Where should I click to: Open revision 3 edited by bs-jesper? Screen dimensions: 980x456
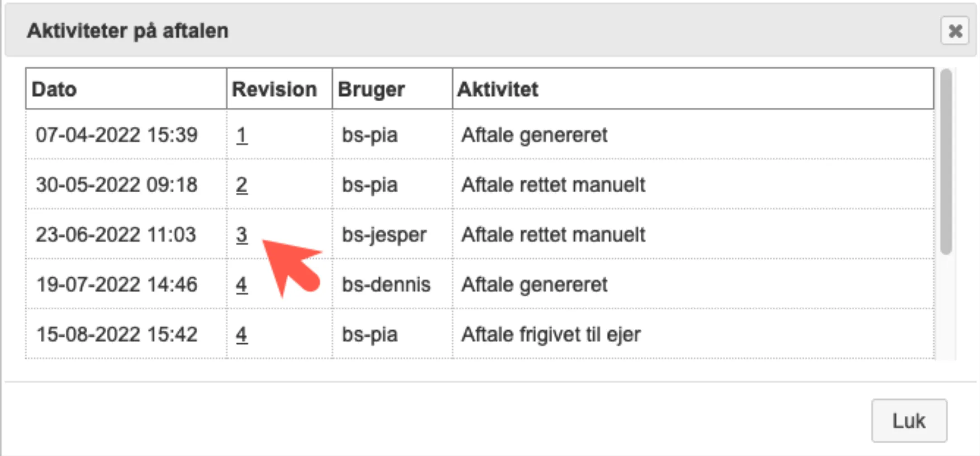(x=241, y=234)
